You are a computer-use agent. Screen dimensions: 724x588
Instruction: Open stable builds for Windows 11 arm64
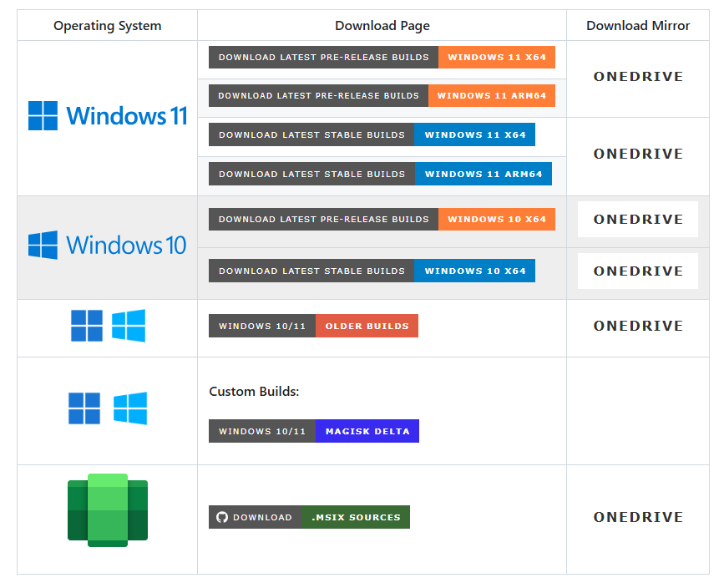380,174
